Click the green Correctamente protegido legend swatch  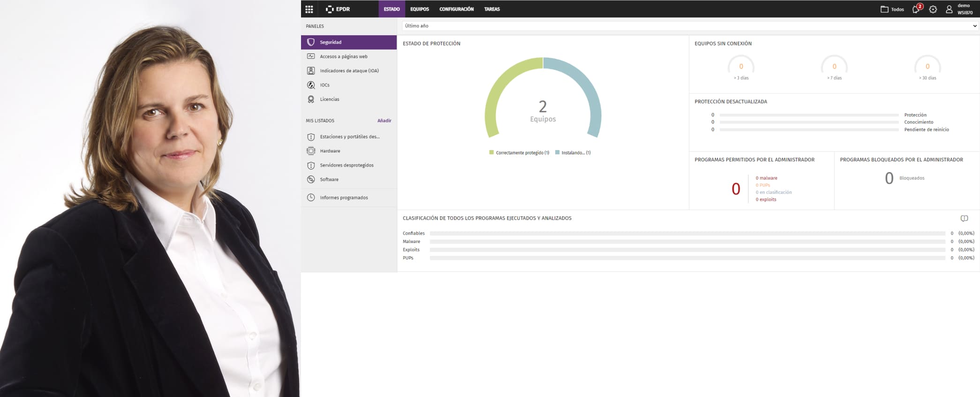click(x=491, y=153)
